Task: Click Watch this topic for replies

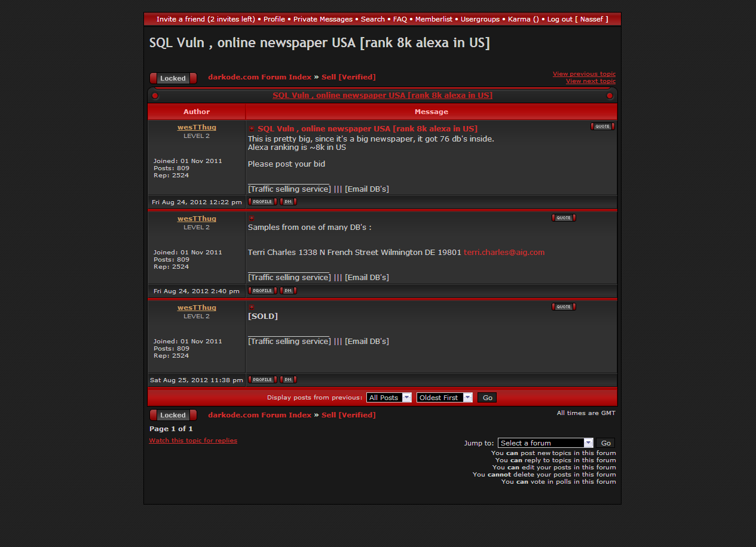Action: 193,441
